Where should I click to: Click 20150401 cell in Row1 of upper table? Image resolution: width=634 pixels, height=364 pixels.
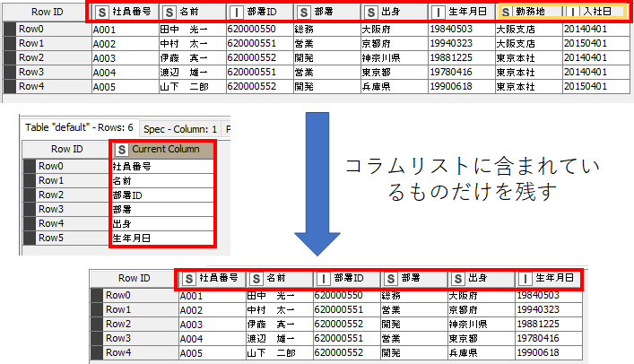pyautogui.click(x=595, y=44)
